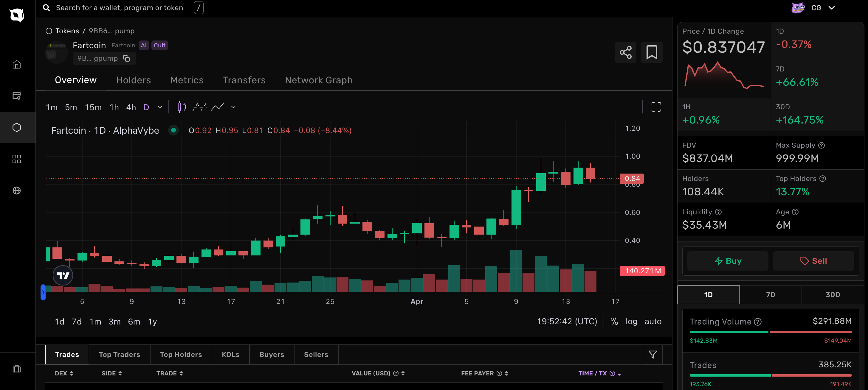Viewport: 868px width, 390px height.
Task: Open Top Holders help icon in stats
Action: click(822, 179)
